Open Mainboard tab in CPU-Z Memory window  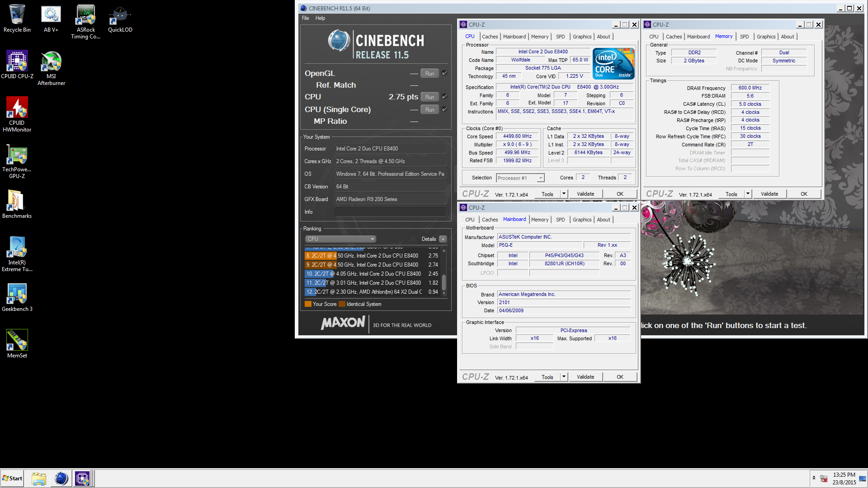pyautogui.click(x=698, y=37)
